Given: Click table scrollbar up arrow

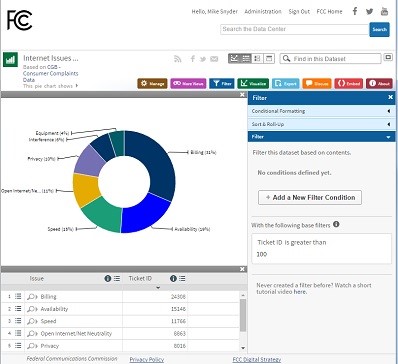Looking at the screenshot, I should click(243, 295).
